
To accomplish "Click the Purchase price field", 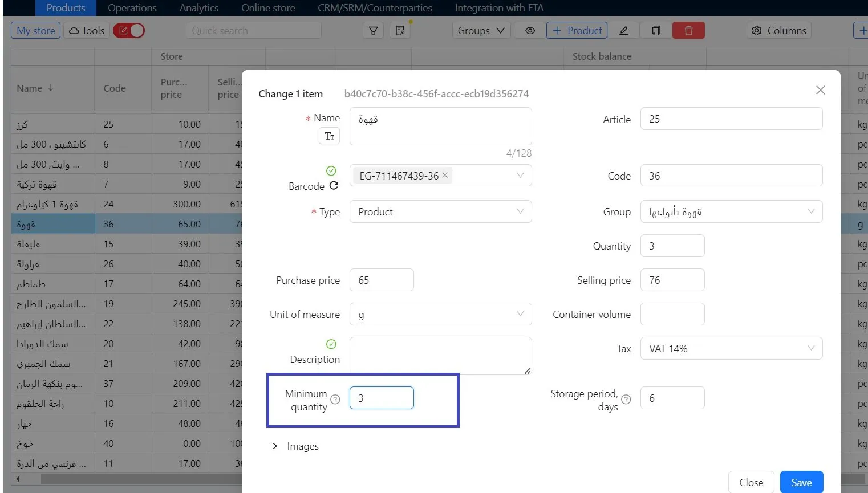I will [382, 280].
